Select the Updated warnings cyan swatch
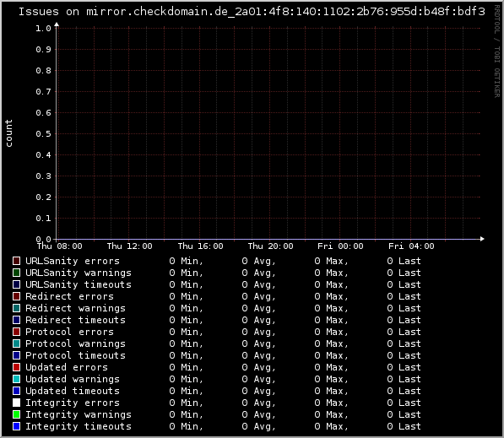The width and height of the screenshot is (504, 438). point(16,379)
